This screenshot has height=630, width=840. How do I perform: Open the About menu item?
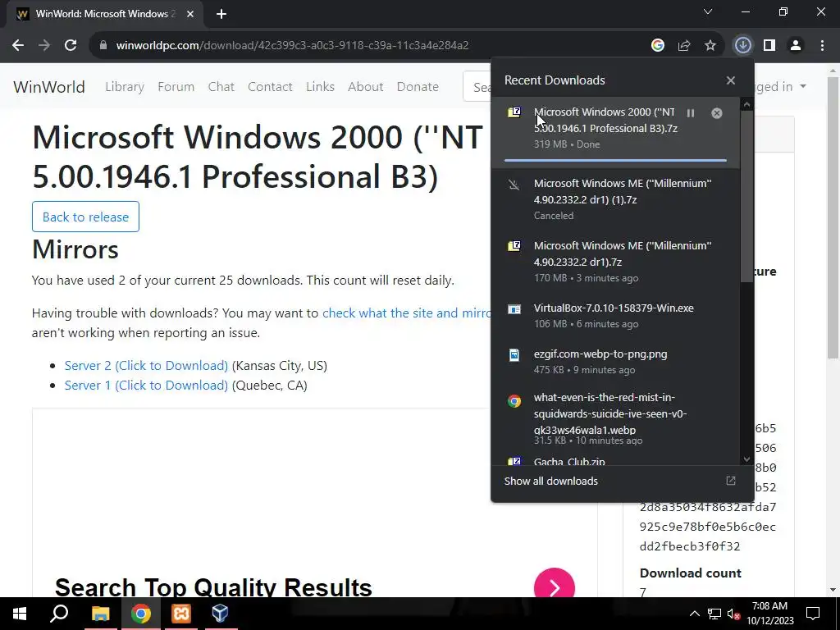point(365,86)
